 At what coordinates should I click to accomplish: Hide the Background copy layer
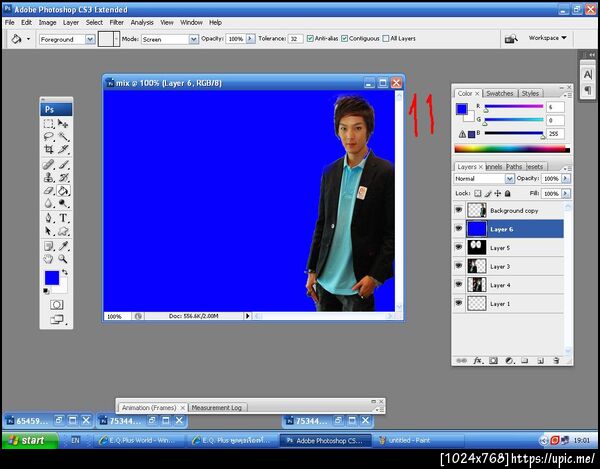pyautogui.click(x=458, y=210)
